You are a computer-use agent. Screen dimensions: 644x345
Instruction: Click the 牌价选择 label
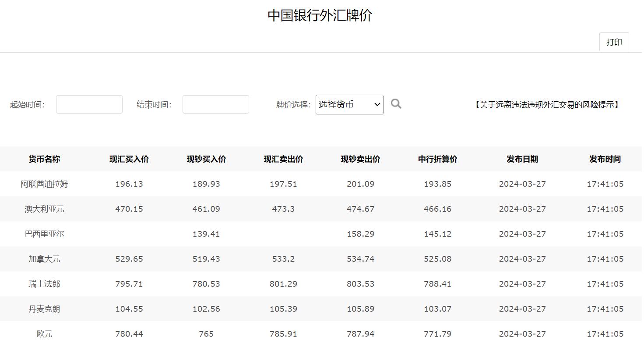click(x=293, y=105)
